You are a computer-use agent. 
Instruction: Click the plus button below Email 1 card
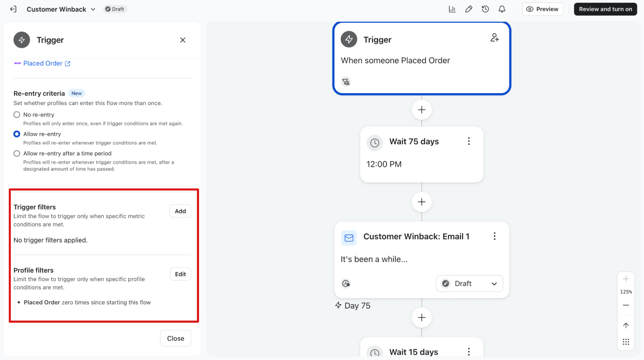click(x=422, y=318)
